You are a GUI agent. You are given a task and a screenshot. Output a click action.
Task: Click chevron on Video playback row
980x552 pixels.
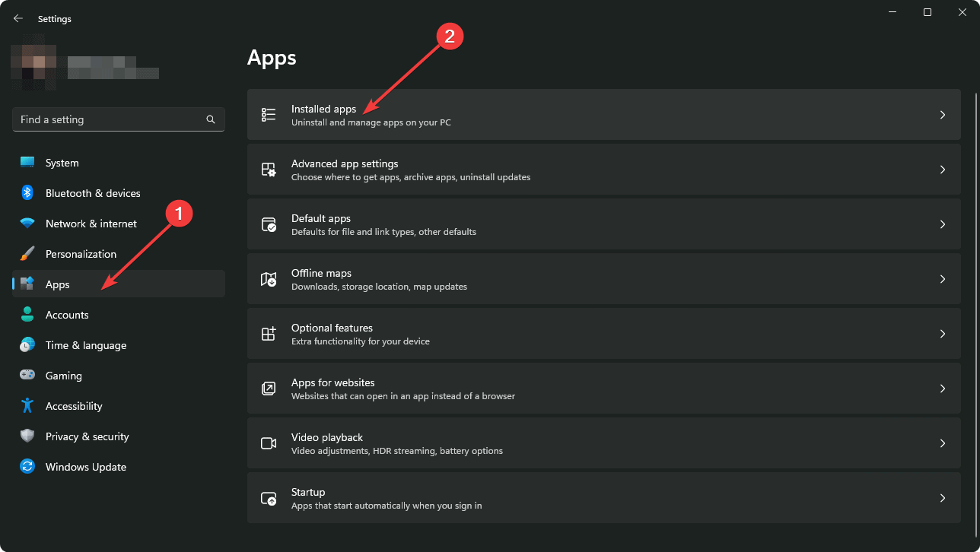point(943,443)
